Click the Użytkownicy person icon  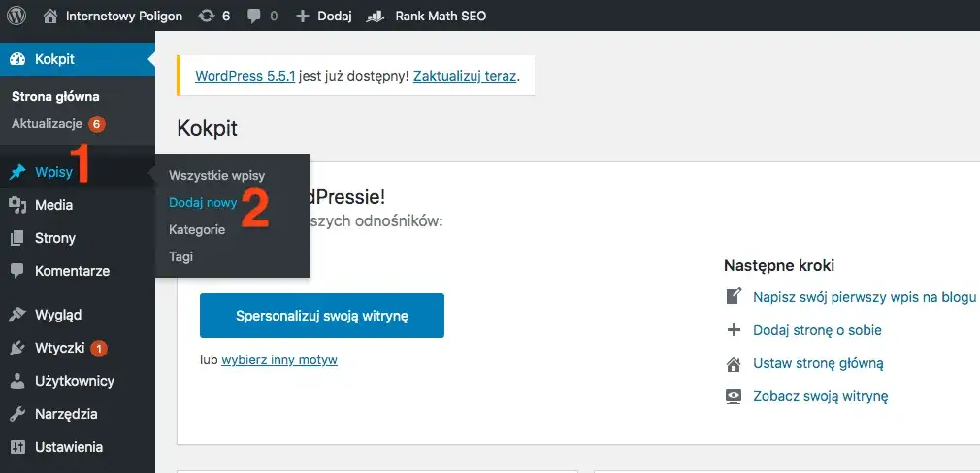[x=17, y=381]
